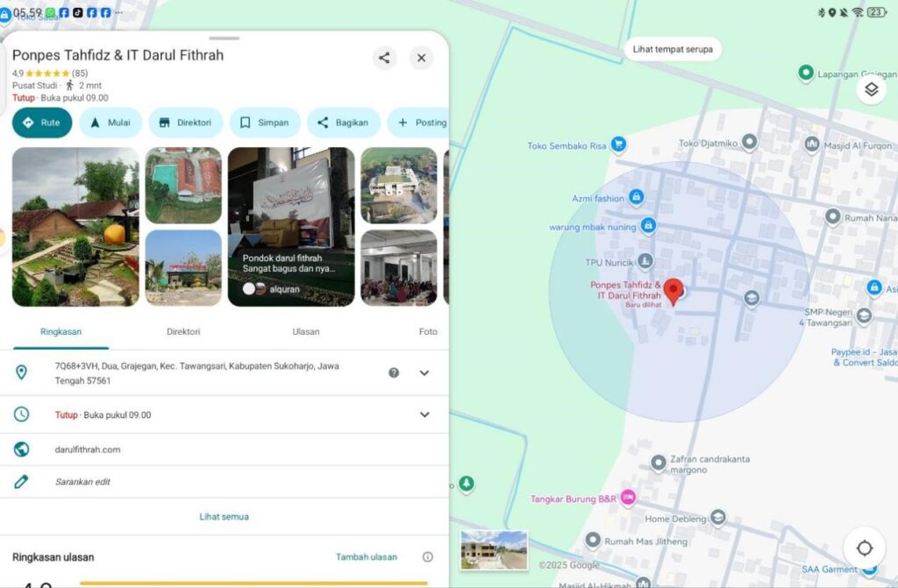The image size is (898, 588).
Task: Start directions with the Rute button
Action: 42,123
